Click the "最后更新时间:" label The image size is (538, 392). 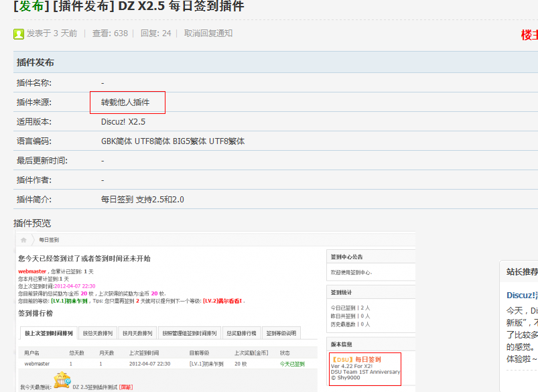[42, 161]
